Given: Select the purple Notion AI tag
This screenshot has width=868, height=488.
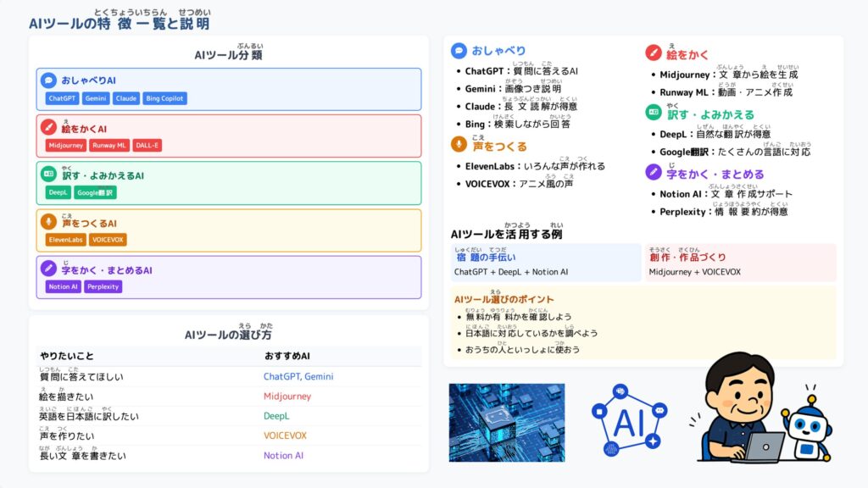Looking at the screenshot, I should [x=63, y=286].
